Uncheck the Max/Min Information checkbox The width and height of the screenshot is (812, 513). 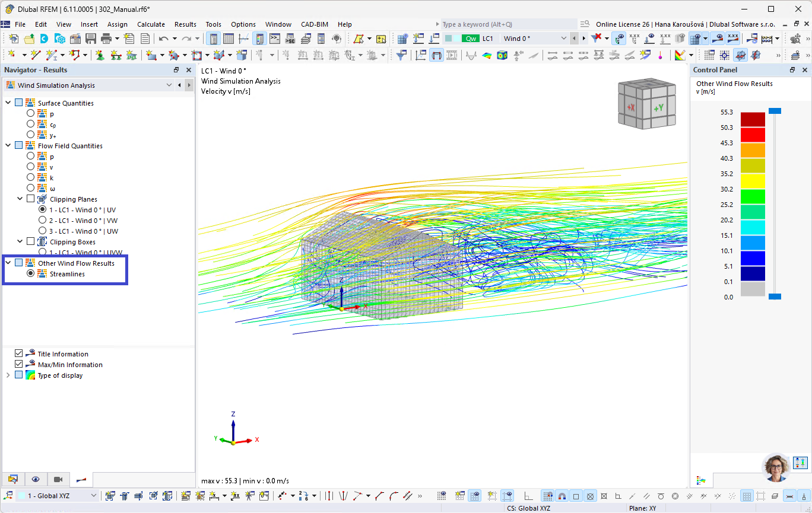[19, 364]
